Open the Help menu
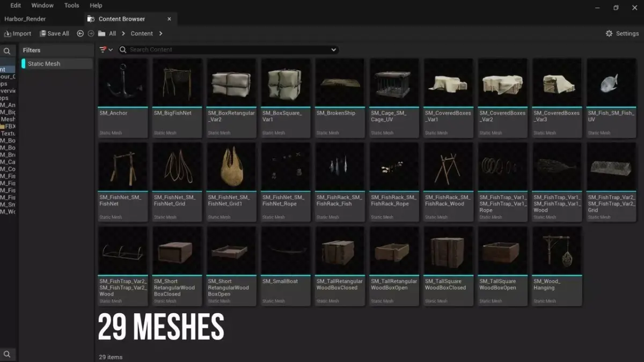 (x=96, y=5)
